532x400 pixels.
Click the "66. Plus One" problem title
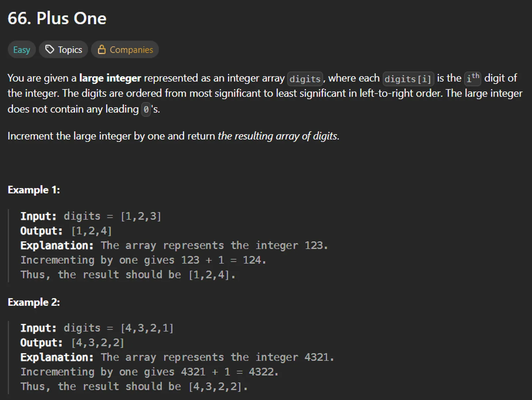57,18
